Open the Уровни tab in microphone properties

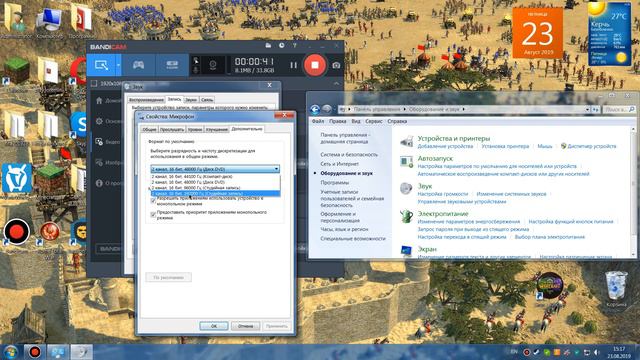(195, 129)
